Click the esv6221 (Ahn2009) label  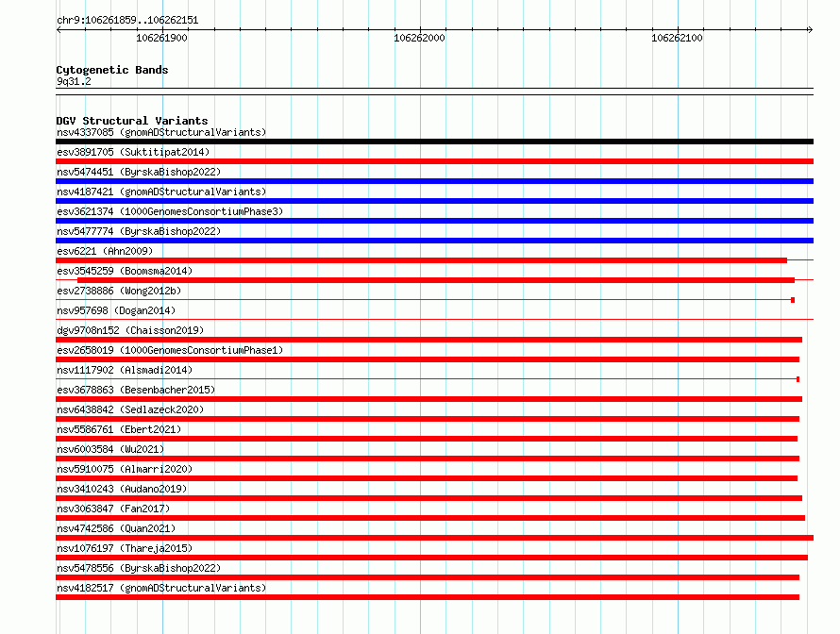105,251
